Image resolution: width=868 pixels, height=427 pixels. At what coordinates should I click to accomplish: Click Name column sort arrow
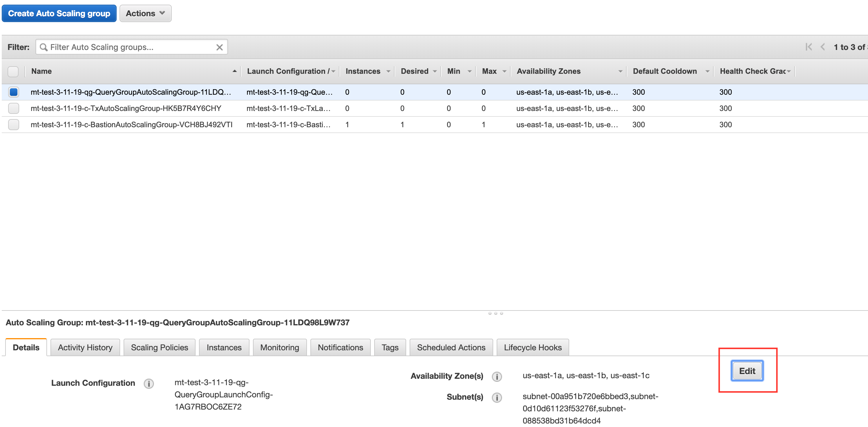pyautogui.click(x=234, y=71)
